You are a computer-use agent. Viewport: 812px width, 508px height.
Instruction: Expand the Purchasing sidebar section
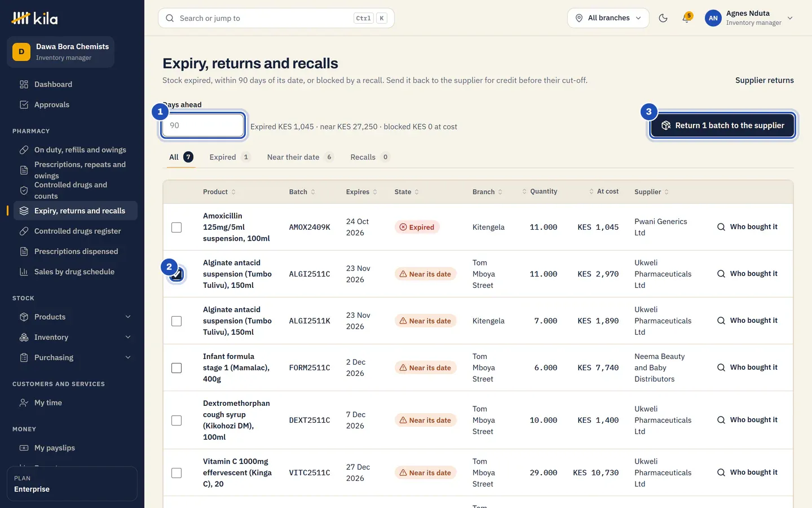(x=76, y=358)
